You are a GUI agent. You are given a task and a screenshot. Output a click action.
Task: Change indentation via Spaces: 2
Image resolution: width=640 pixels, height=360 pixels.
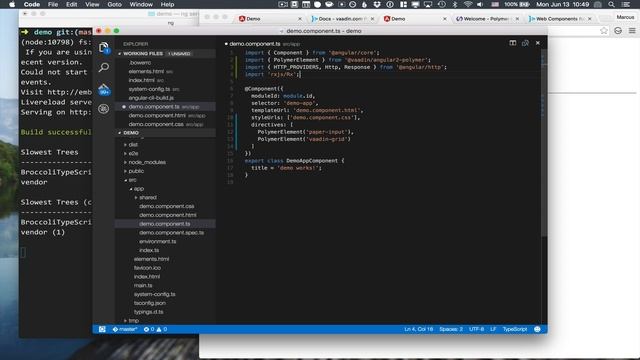coord(451,329)
